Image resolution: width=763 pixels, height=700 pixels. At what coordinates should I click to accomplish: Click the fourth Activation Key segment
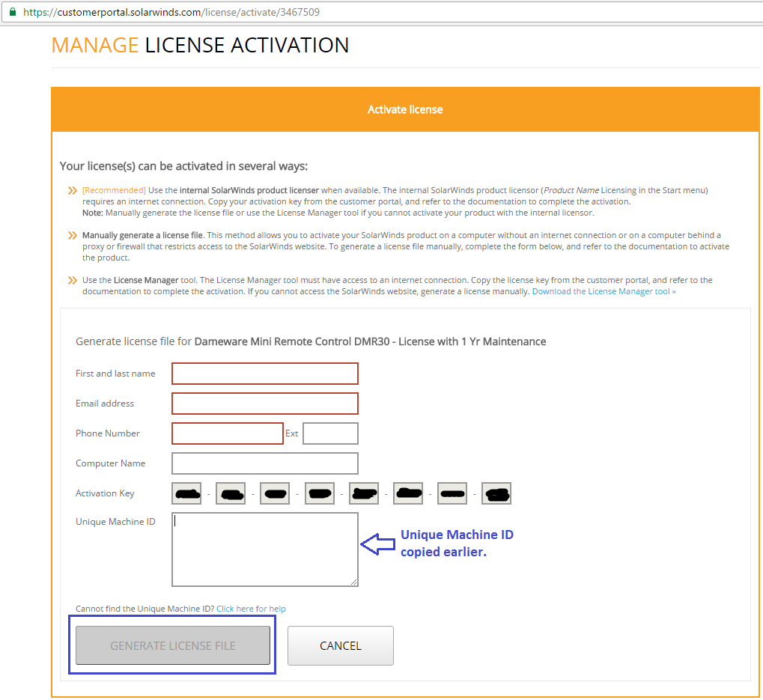(x=319, y=493)
